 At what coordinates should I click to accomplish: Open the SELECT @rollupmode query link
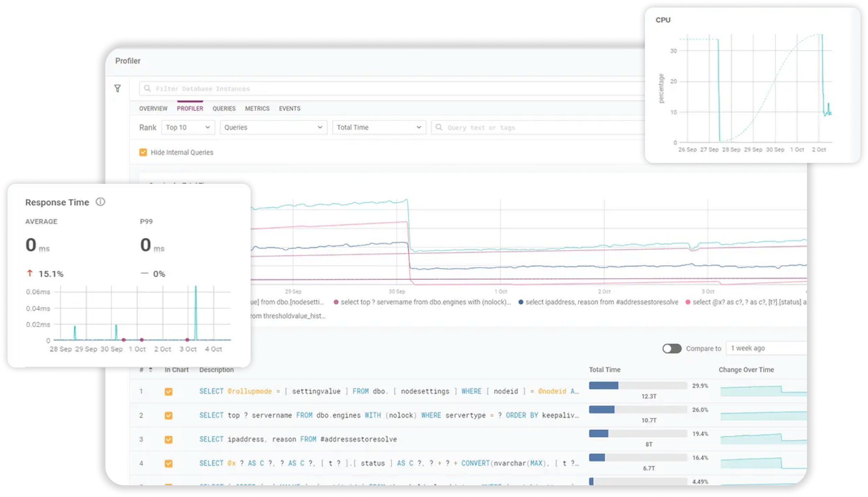[389, 391]
